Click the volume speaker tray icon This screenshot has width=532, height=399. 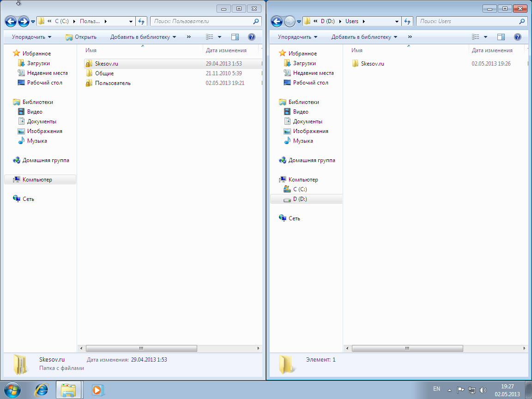tap(483, 390)
